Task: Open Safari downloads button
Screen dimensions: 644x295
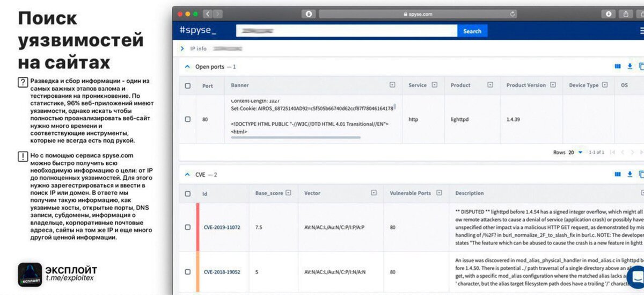Action: pos(609,14)
